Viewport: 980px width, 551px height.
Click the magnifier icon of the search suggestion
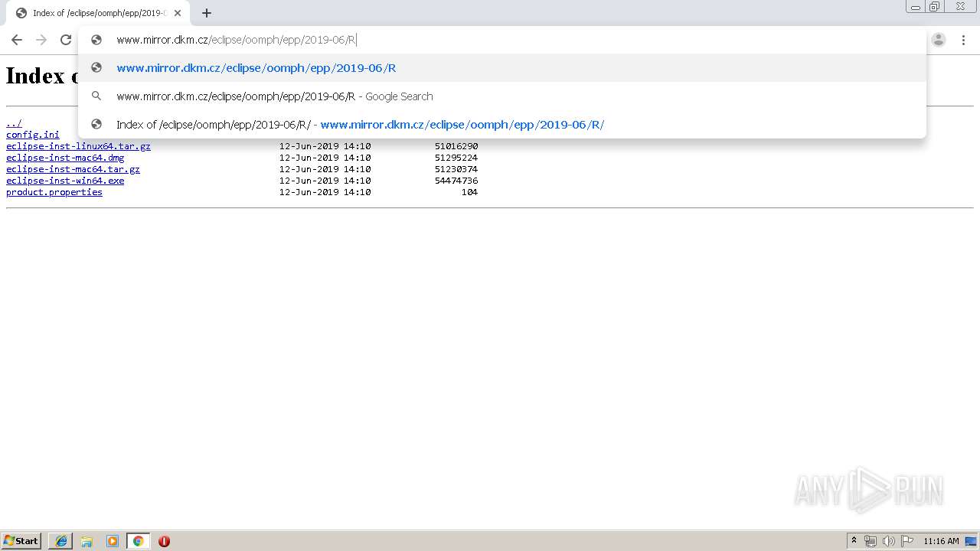pos(96,96)
